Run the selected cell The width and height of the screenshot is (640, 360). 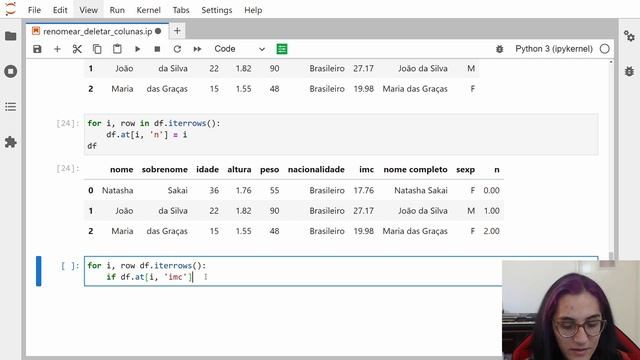click(137, 49)
